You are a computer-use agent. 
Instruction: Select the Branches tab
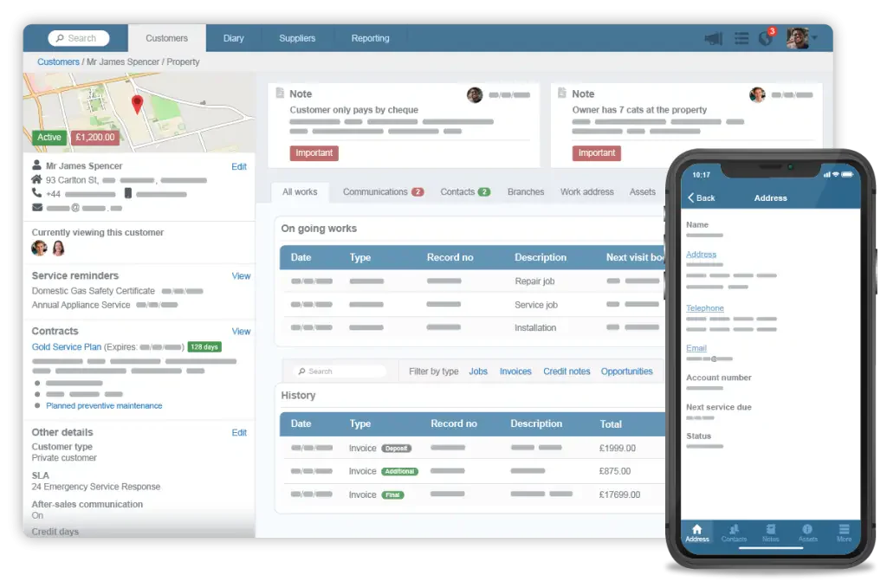[526, 192]
